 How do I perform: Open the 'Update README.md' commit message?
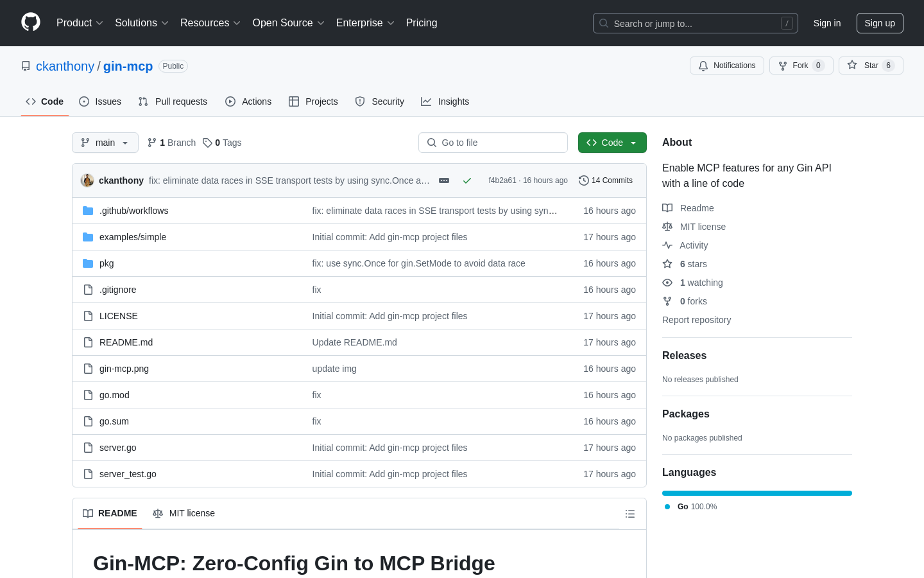click(x=354, y=342)
